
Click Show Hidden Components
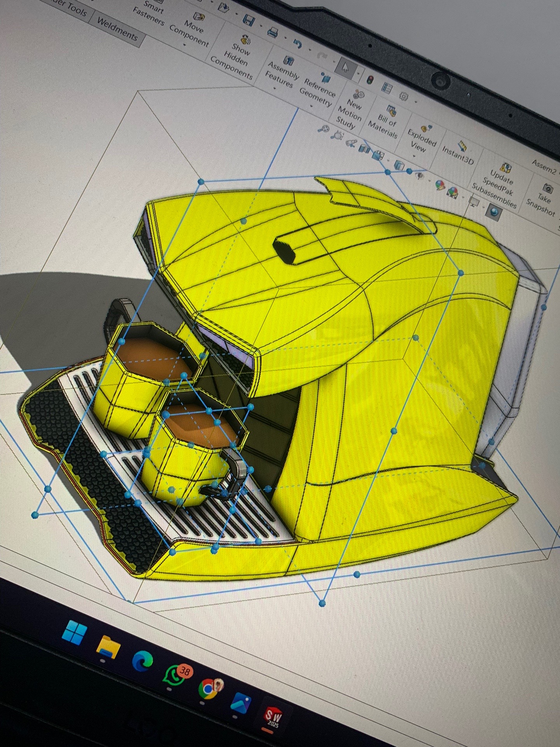coord(236,58)
